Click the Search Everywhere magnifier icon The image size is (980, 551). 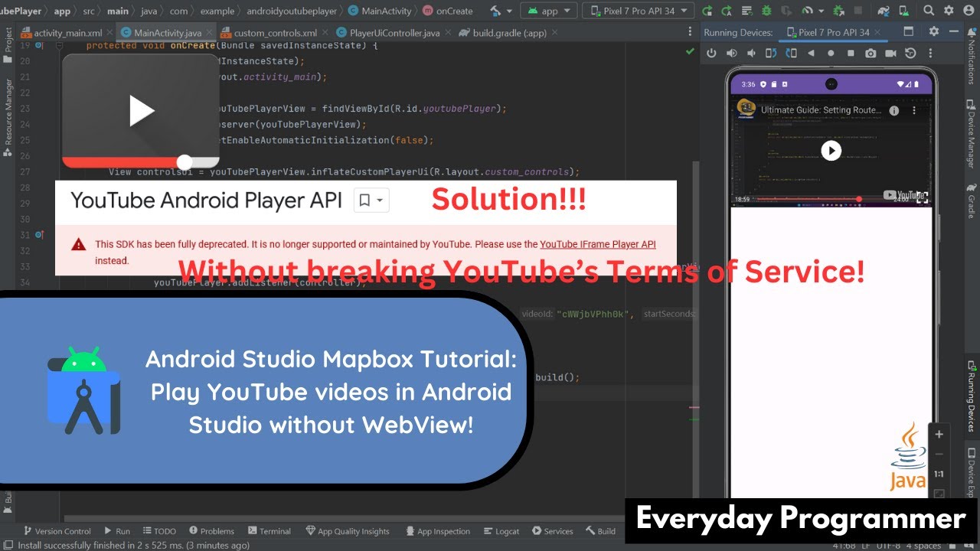tap(929, 11)
